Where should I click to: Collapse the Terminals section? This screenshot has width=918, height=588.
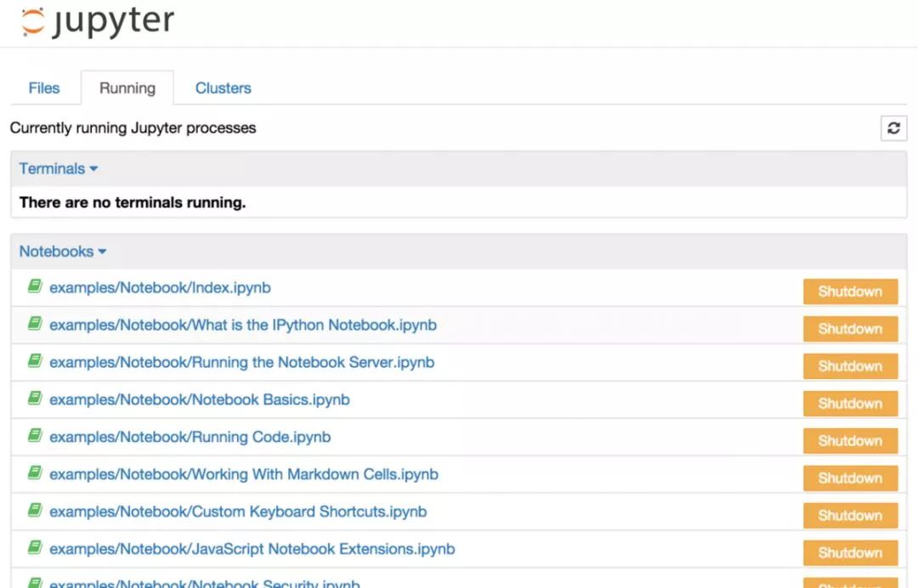coord(58,168)
